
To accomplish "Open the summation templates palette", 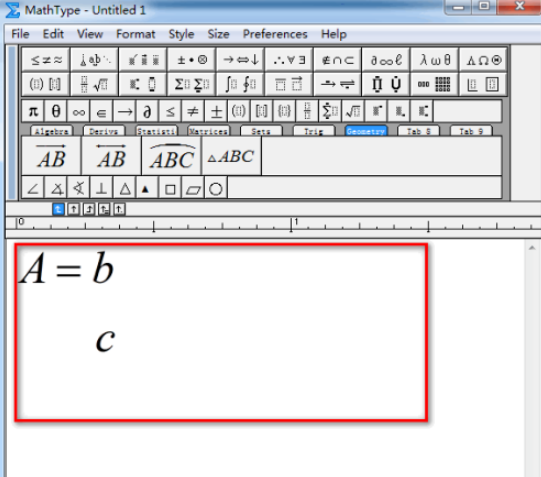I will (192, 84).
